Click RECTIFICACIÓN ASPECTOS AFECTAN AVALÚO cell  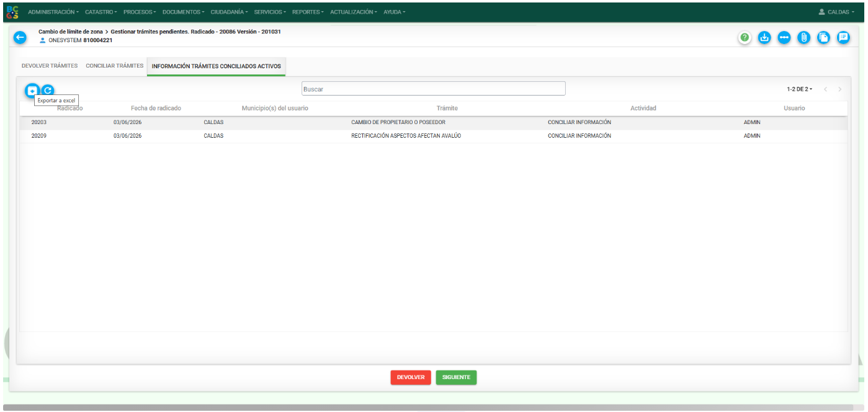coord(406,136)
